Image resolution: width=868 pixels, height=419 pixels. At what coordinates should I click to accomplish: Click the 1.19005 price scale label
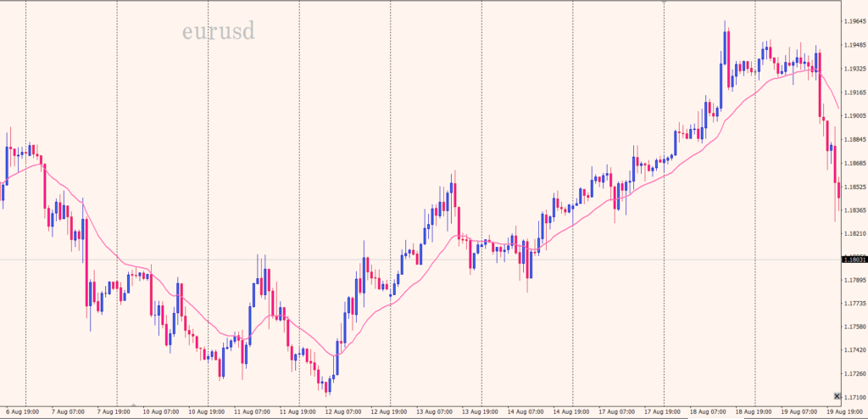pos(854,116)
